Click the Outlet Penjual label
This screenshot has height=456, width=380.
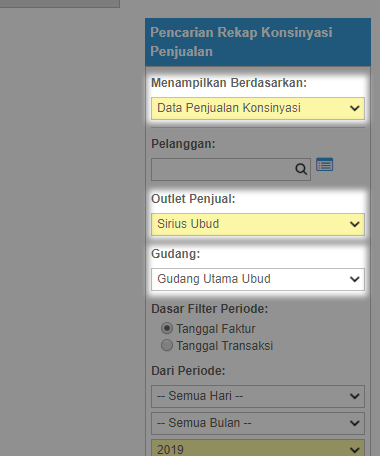[x=193, y=199]
